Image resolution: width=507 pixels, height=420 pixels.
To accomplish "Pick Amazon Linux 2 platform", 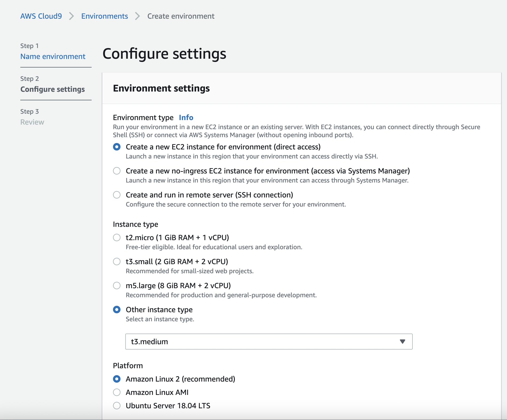I will tap(117, 379).
